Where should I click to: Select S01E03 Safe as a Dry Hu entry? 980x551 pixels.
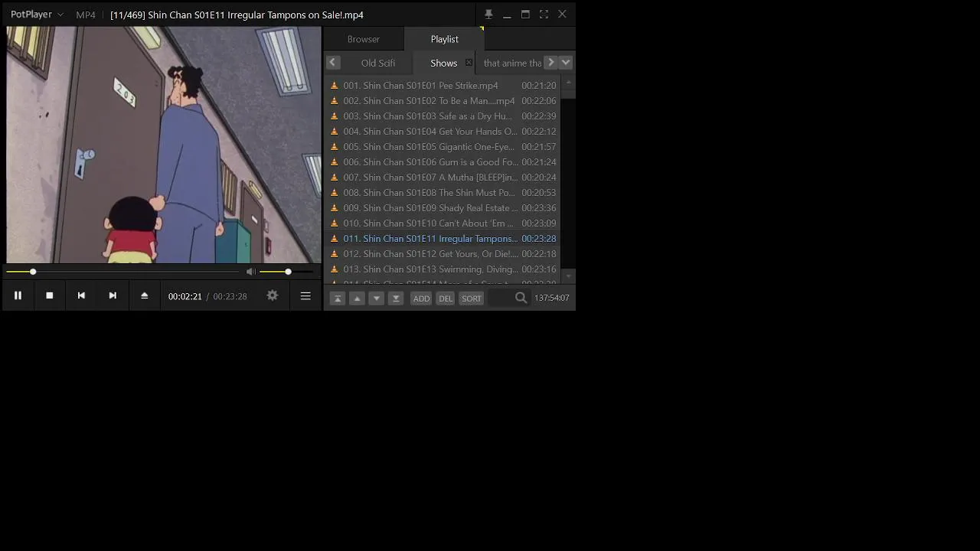[443, 116]
